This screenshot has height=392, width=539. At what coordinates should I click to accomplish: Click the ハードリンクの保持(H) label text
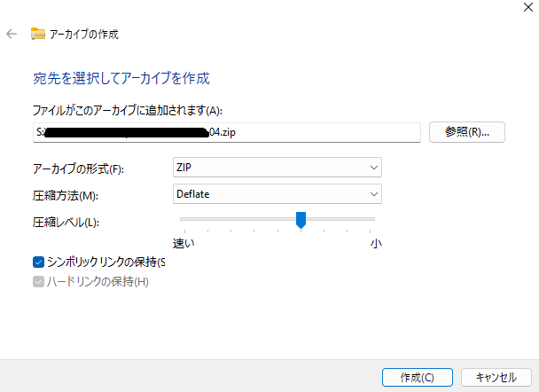pos(98,282)
